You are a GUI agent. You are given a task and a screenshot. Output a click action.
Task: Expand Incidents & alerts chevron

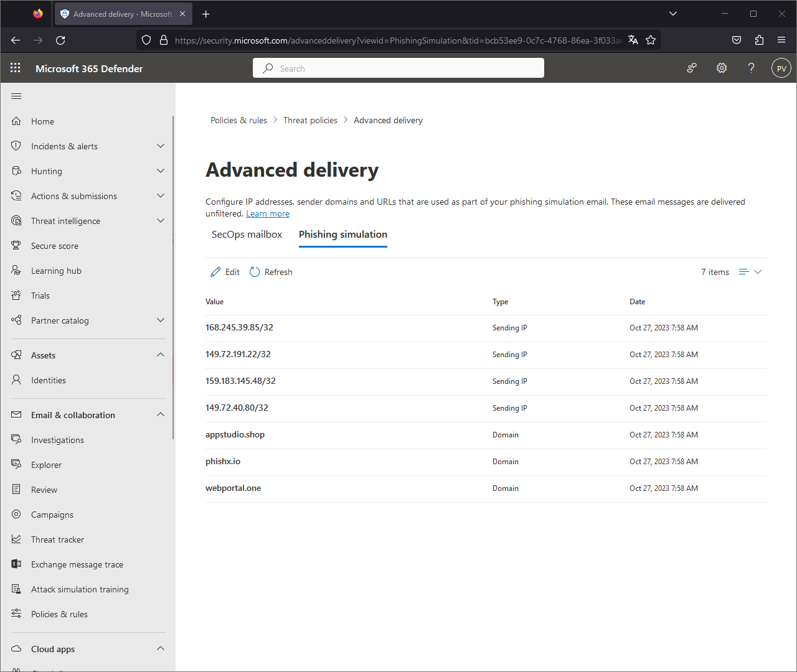pyautogui.click(x=161, y=146)
